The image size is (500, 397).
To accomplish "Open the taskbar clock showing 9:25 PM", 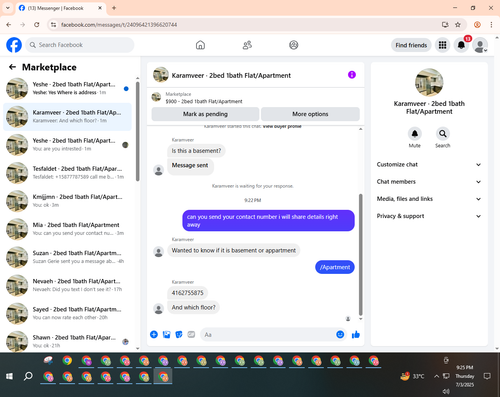I will tap(465, 376).
